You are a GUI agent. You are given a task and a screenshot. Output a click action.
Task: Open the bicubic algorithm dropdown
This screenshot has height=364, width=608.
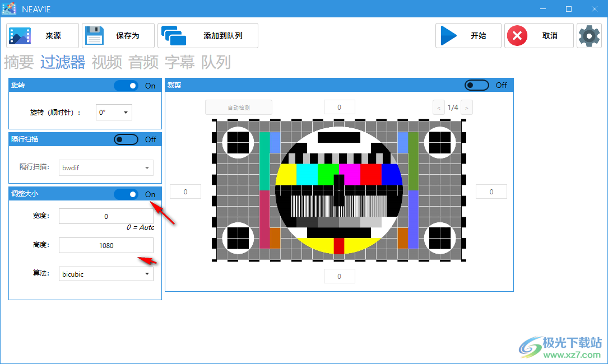click(x=106, y=274)
